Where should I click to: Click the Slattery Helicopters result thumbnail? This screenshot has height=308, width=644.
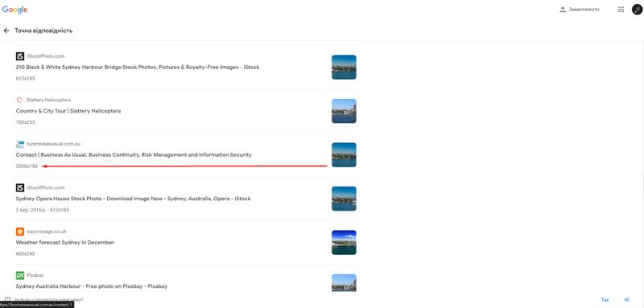pyautogui.click(x=344, y=111)
